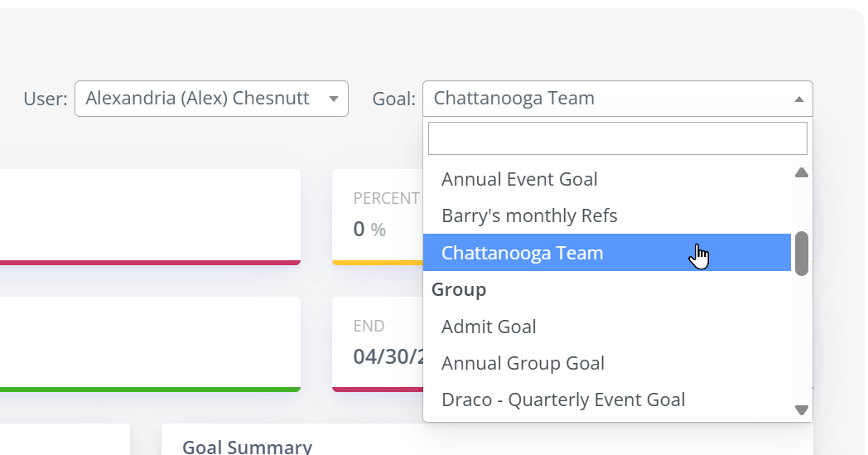868x455 pixels.
Task: Collapse the Goal dropdown via caret arrow
Action: [798, 99]
